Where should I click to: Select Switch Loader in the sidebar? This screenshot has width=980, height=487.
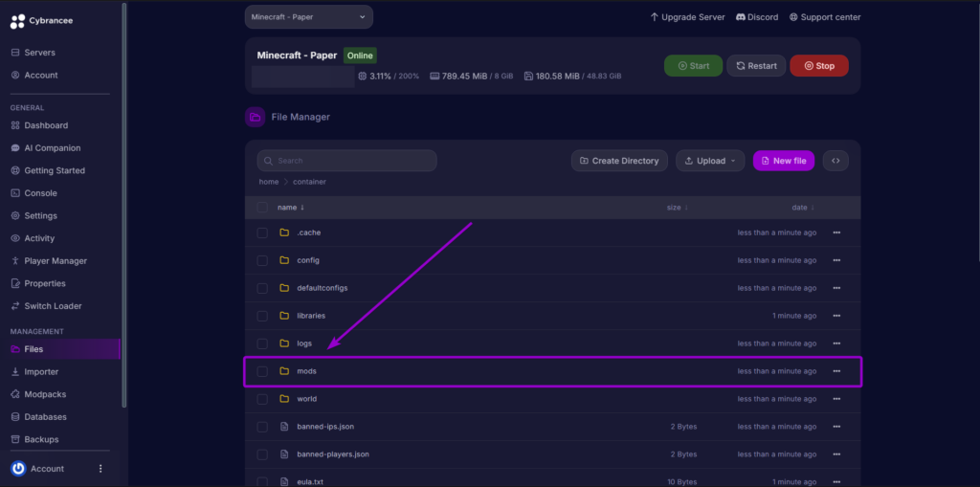(x=54, y=306)
